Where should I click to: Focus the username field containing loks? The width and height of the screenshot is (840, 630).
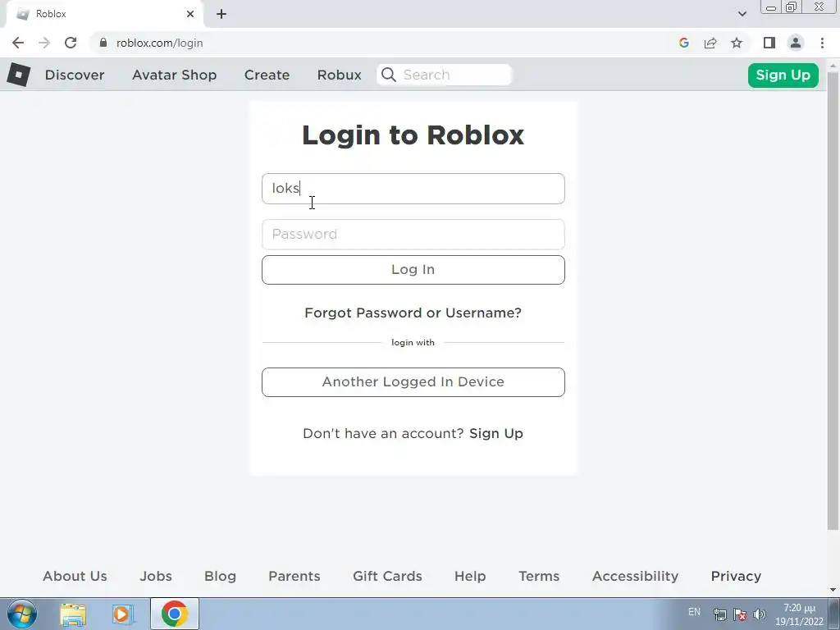413,189
